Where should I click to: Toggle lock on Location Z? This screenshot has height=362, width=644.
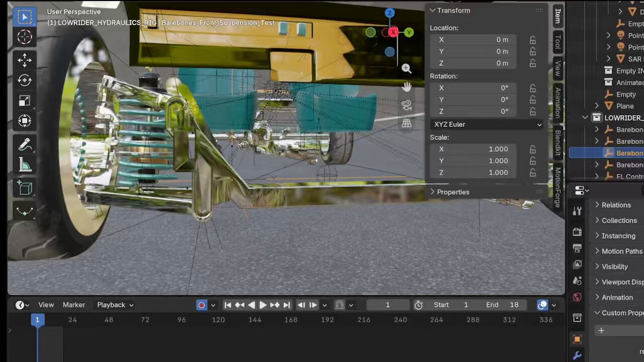(533, 63)
